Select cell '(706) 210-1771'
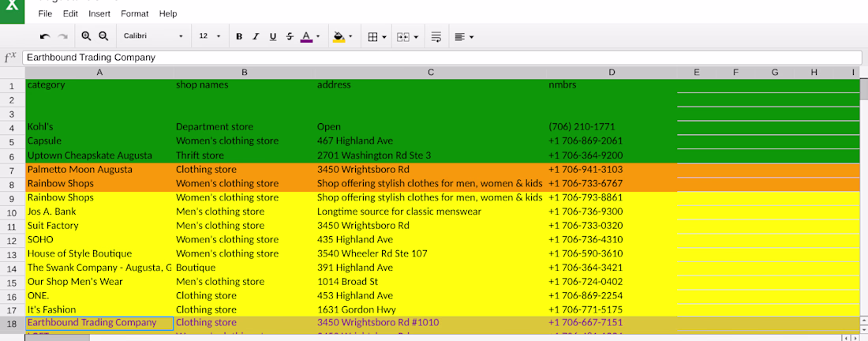This screenshot has width=868, height=341. tap(612, 127)
